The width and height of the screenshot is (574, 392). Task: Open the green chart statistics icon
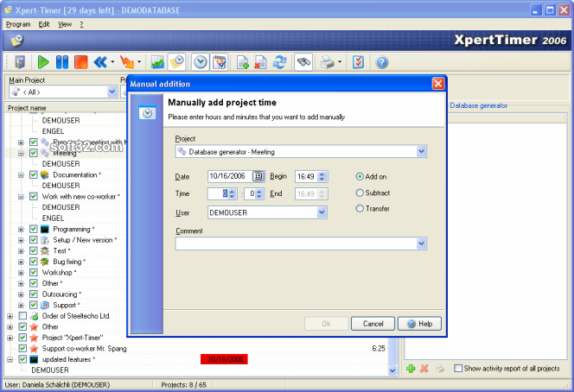click(157, 62)
